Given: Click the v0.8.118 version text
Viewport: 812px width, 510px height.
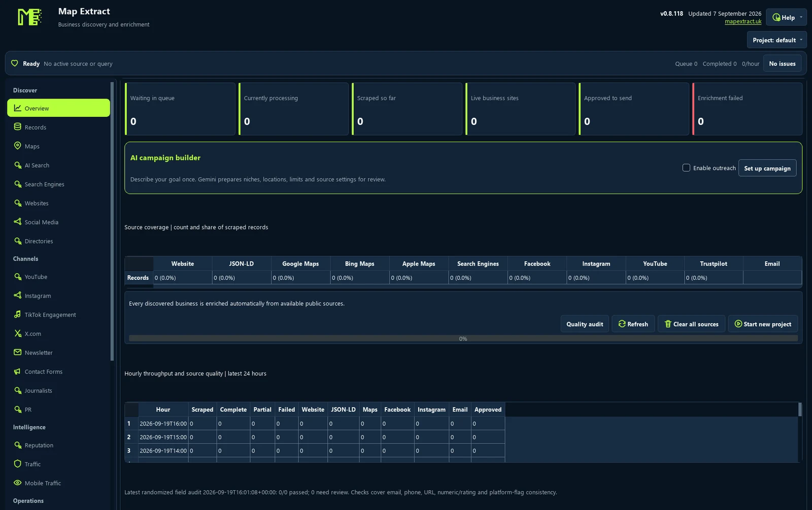Looking at the screenshot, I should point(671,14).
